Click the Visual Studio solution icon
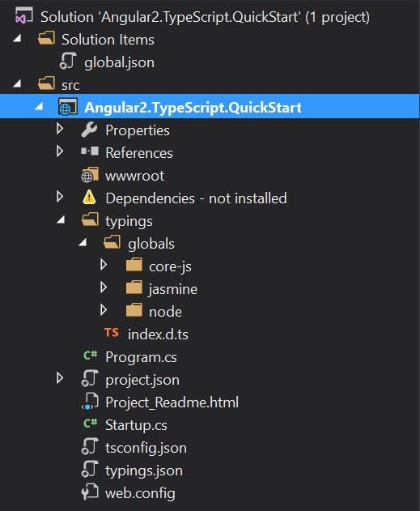The width and height of the screenshot is (420, 511). point(23,16)
